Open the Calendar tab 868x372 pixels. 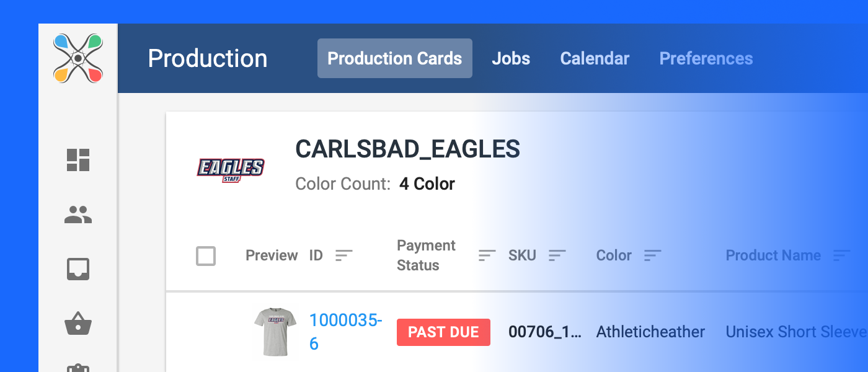click(595, 58)
